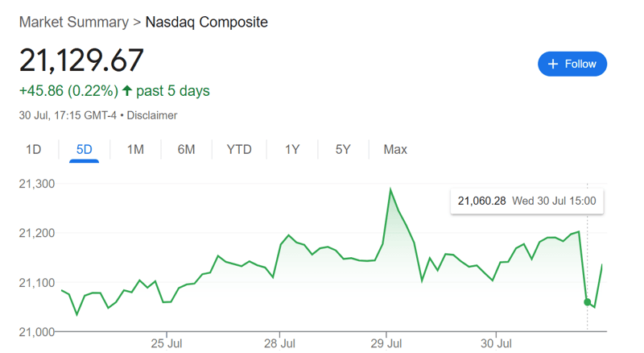
Task: Click the 21,060.28 chart tooltip
Action: [x=526, y=201]
